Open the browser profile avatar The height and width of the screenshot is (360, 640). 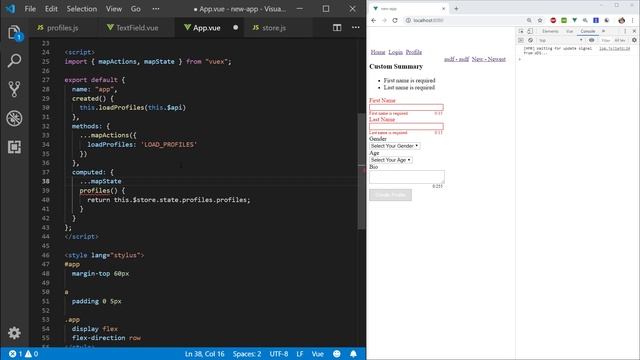tap(621, 20)
